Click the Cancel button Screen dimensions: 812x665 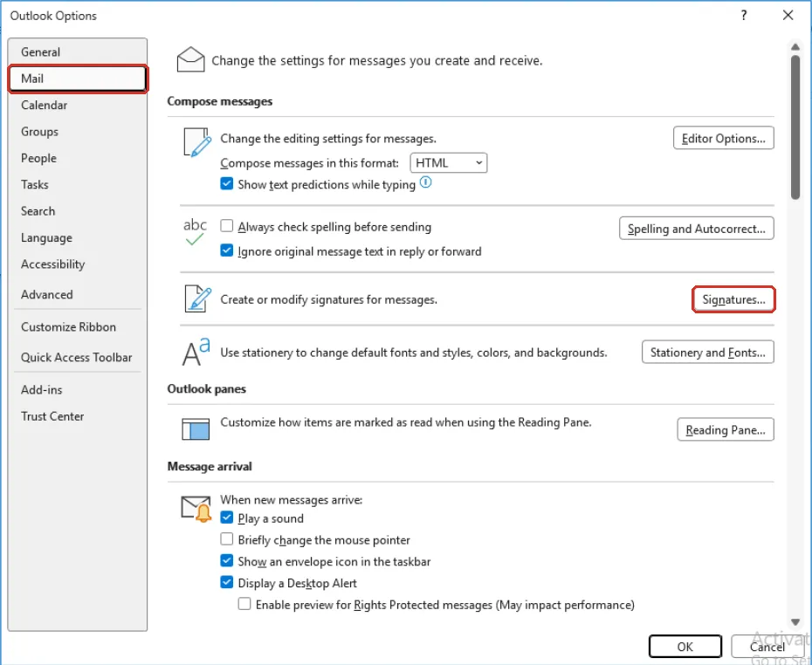(x=767, y=647)
